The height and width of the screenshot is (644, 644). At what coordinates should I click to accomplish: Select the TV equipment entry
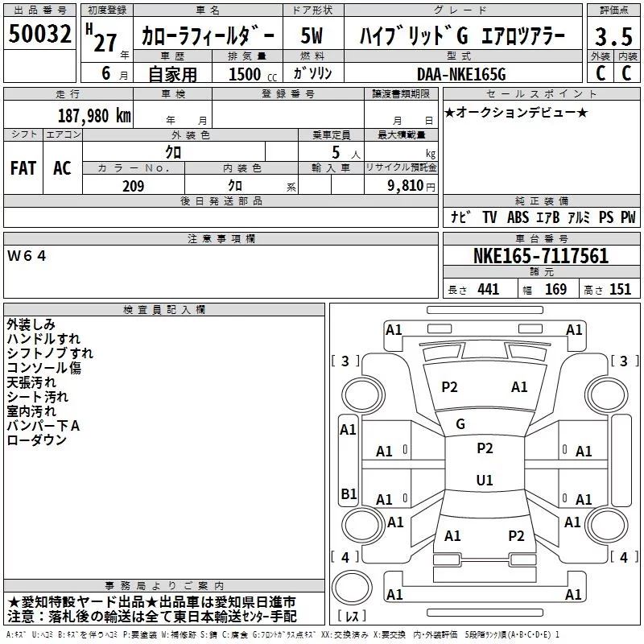coord(489,217)
